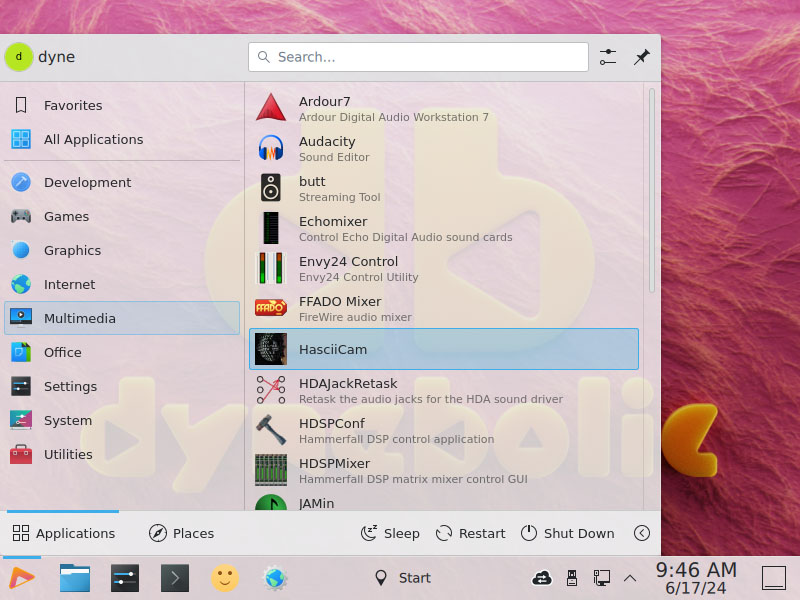Open the Office category
The height and width of the screenshot is (600, 800).
[x=122, y=352]
